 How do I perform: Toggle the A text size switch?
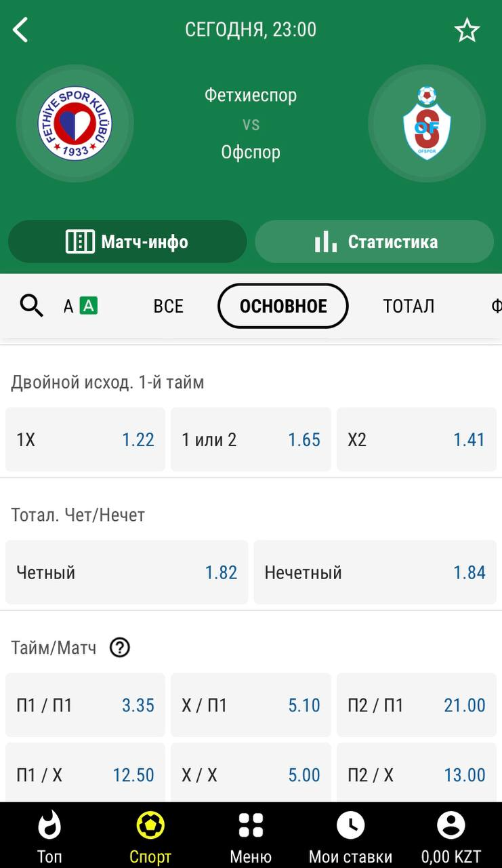[81, 307]
